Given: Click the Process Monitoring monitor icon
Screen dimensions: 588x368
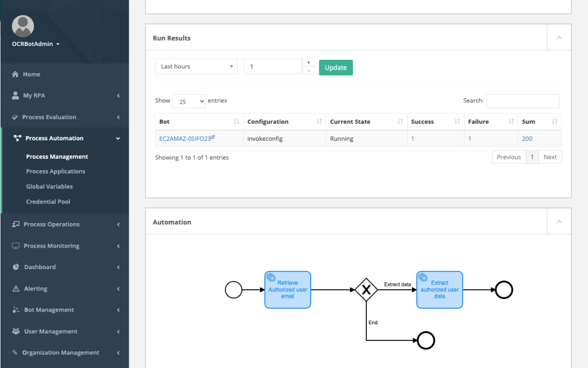Looking at the screenshot, I should pyautogui.click(x=16, y=246).
